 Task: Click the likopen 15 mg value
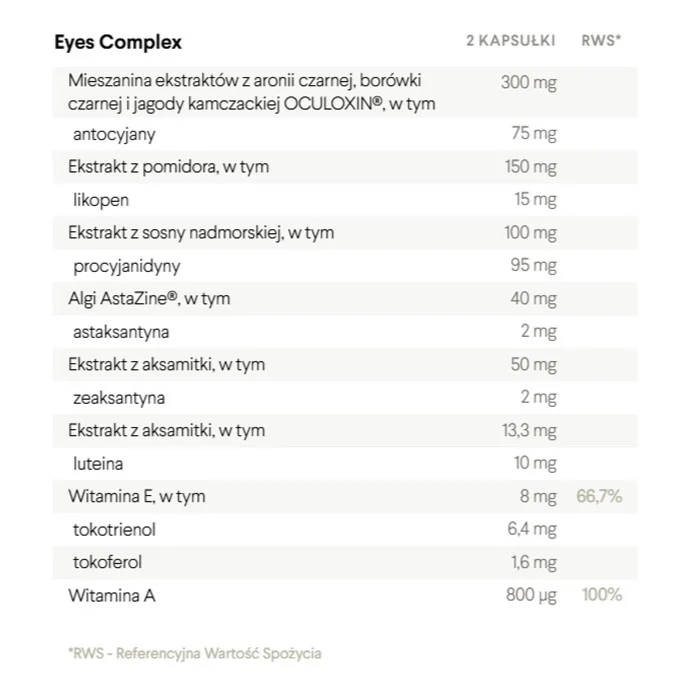[535, 200]
